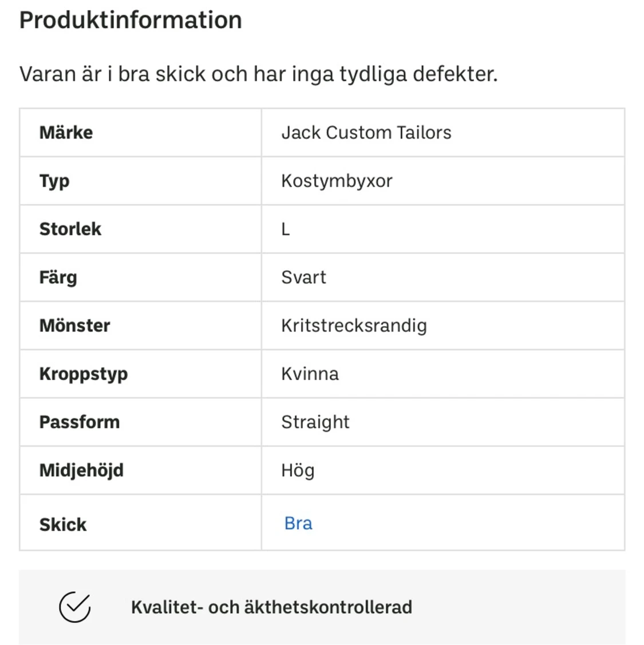Screen dimensions: 644x645
Task: Click the Märke row label
Action: click(66, 132)
